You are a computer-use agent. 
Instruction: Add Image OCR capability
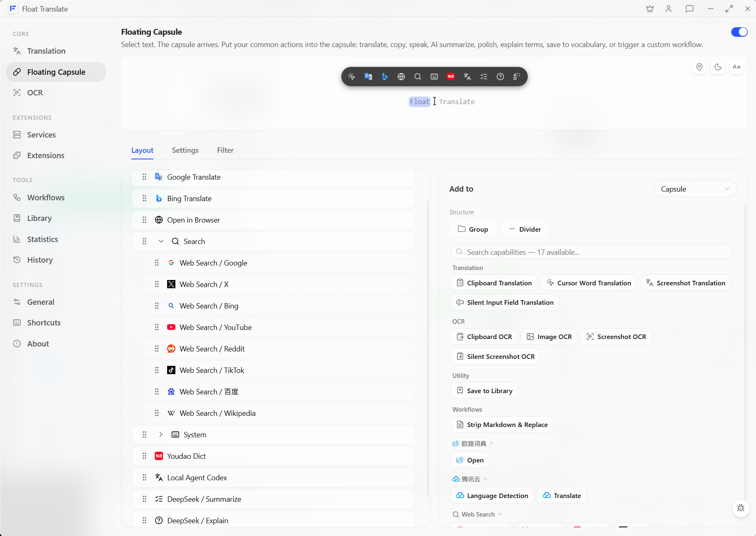click(549, 337)
